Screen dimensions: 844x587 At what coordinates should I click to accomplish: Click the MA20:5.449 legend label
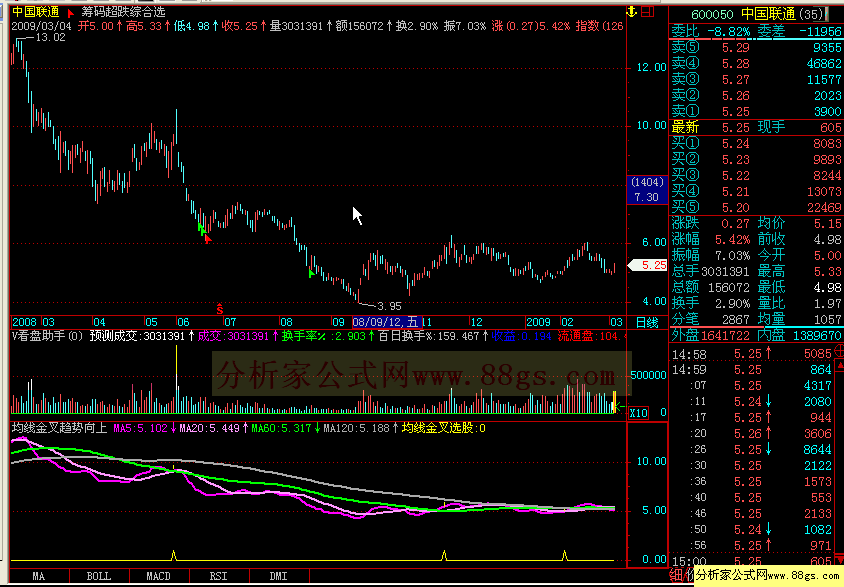pos(209,428)
